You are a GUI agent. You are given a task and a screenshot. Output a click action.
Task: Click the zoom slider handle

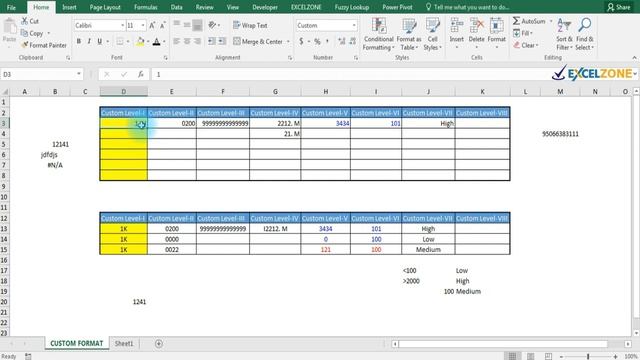pos(588,356)
